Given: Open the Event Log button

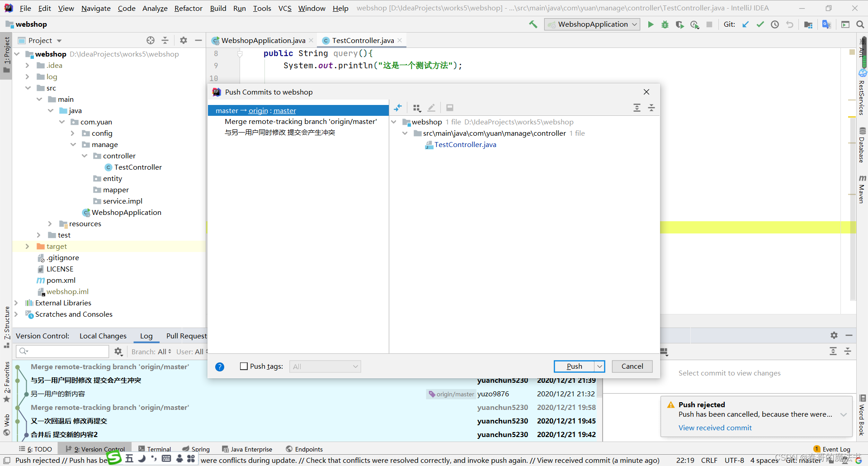Looking at the screenshot, I should point(832,449).
